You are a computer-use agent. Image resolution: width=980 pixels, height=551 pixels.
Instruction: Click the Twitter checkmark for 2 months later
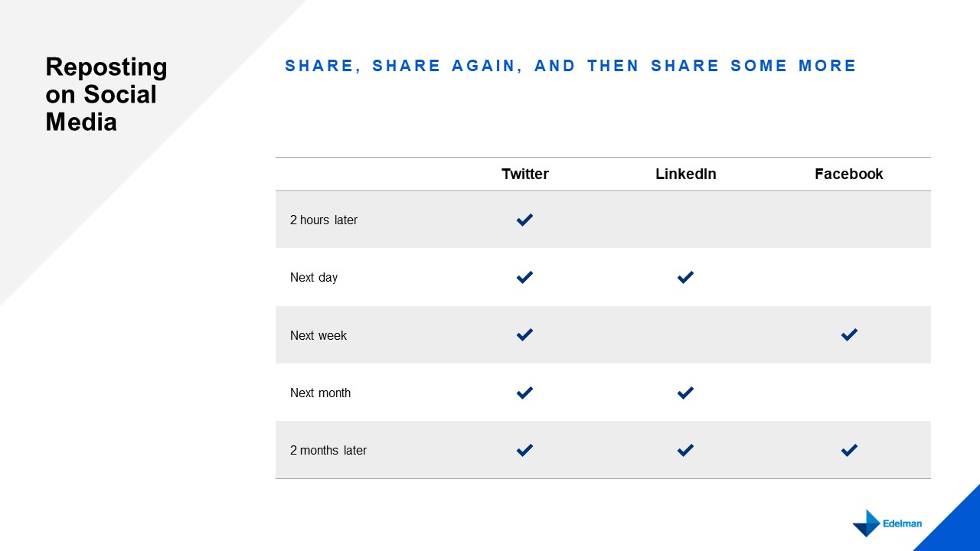click(x=524, y=451)
